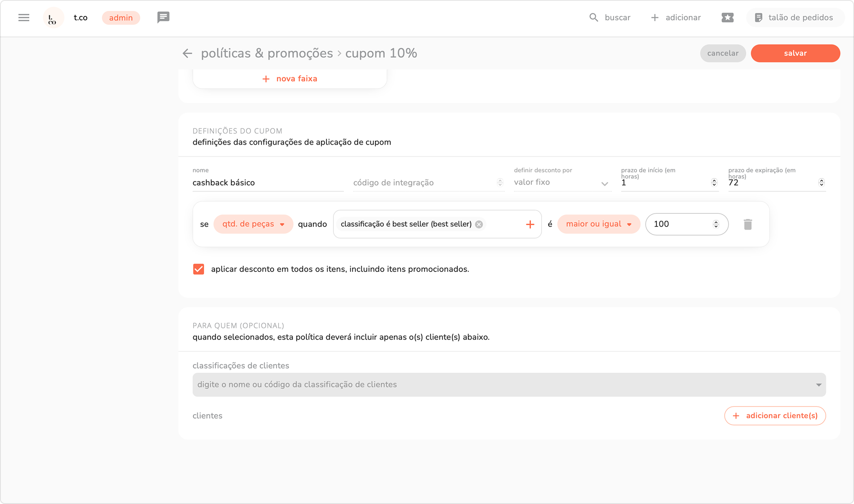Image resolution: width=854 pixels, height=504 pixels.
Task: Uncheck apply discount on all items
Action: point(198,269)
